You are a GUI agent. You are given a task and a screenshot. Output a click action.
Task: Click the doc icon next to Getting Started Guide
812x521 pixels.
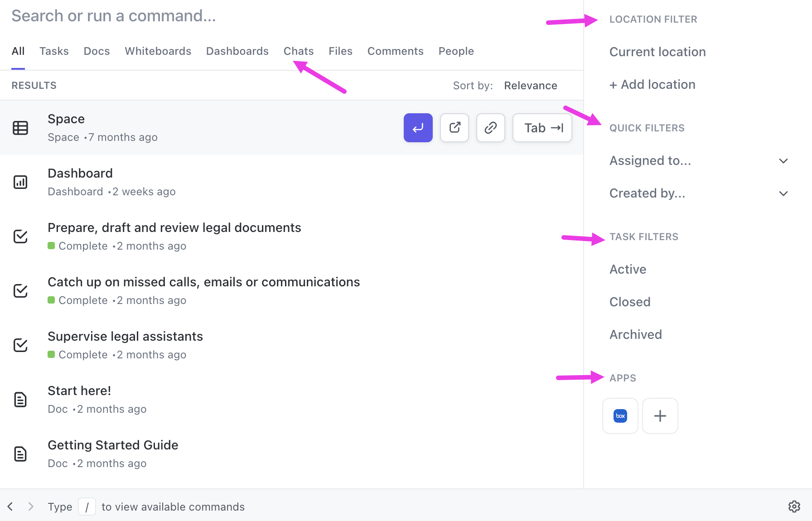20,453
